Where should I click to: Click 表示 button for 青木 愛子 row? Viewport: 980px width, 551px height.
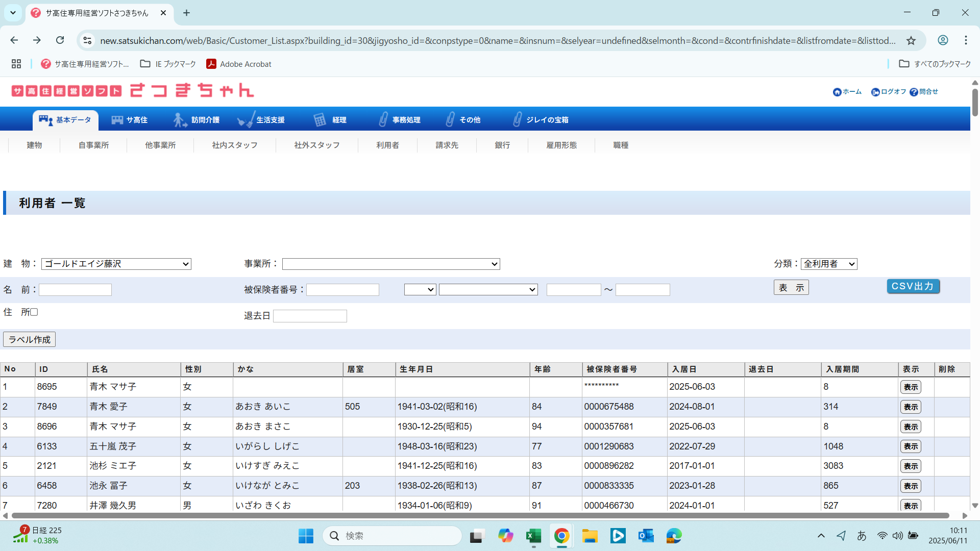[911, 407]
